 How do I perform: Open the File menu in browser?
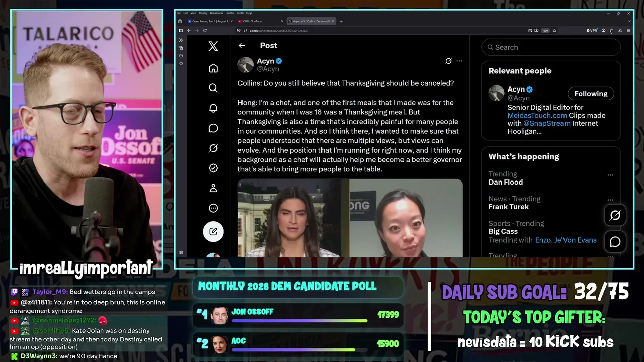point(179,13)
